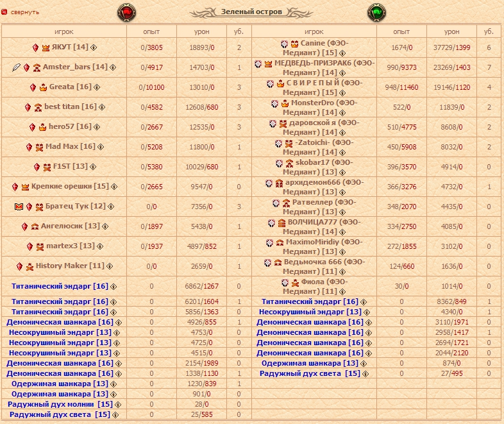The height and width of the screenshot is (424, 504).
Task: Collapse the battle table with свернуть
Action: coord(25,12)
